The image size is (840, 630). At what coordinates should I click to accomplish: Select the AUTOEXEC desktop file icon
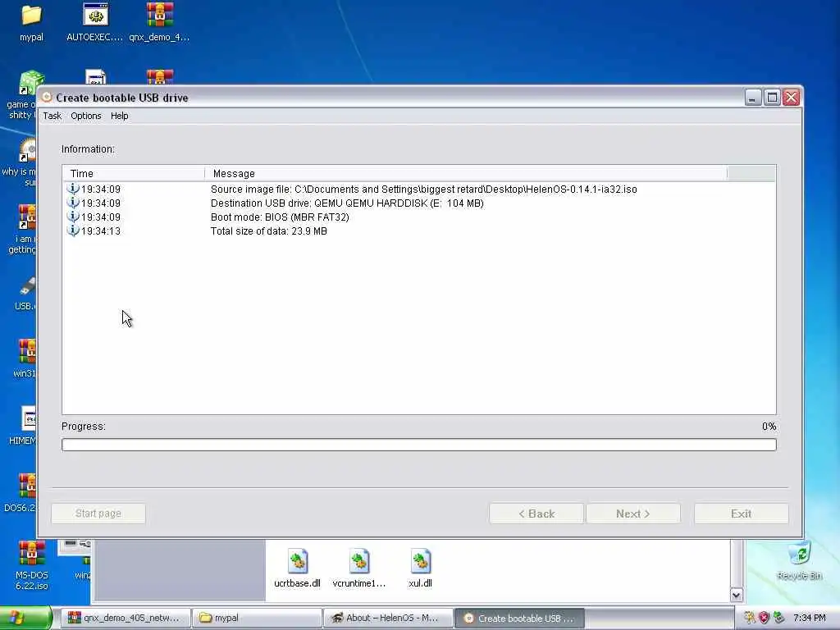tap(95, 23)
